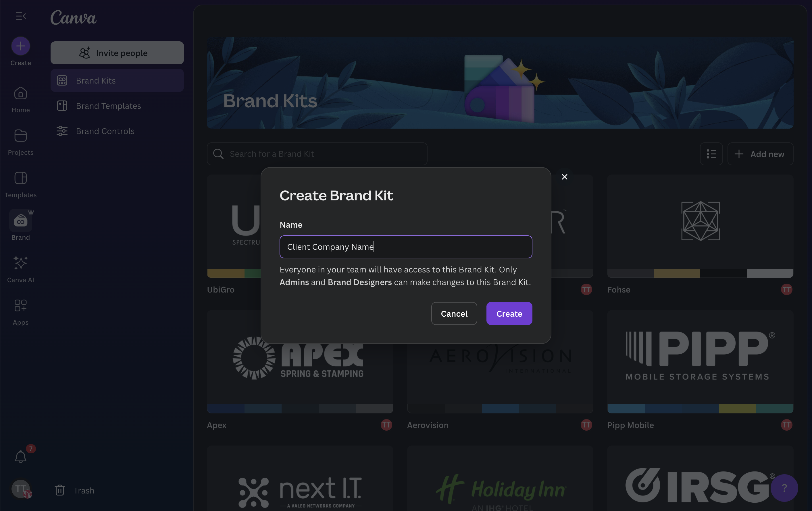Click the Aerovision kit name label
Viewport: 812px width, 511px height.
[428, 425]
